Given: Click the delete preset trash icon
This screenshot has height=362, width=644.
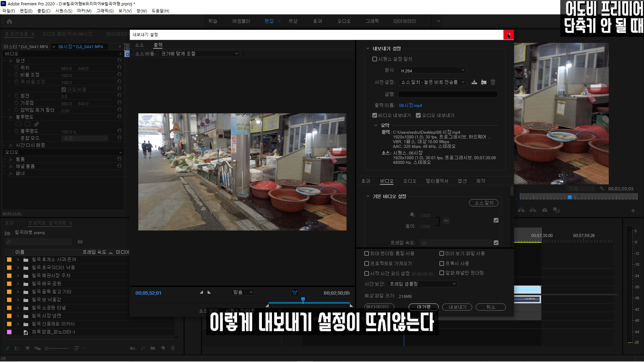Looking at the screenshot, I should [493, 82].
